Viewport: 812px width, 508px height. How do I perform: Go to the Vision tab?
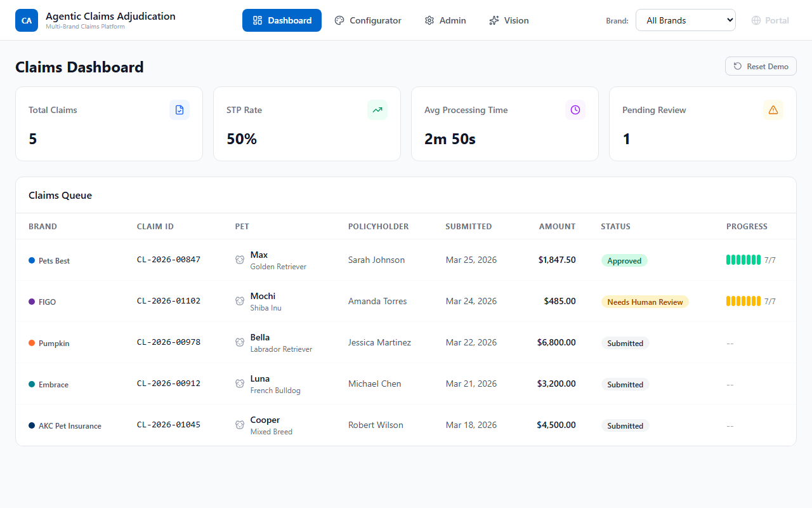coord(509,20)
